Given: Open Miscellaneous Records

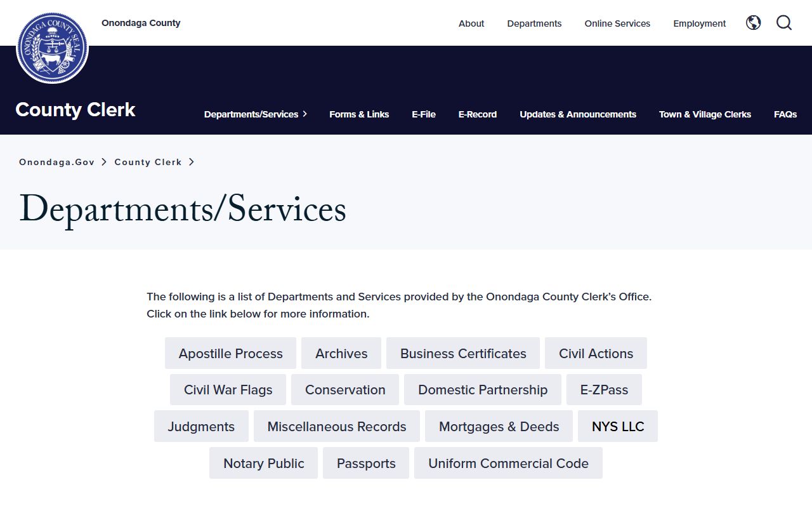Looking at the screenshot, I should tap(337, 426).
